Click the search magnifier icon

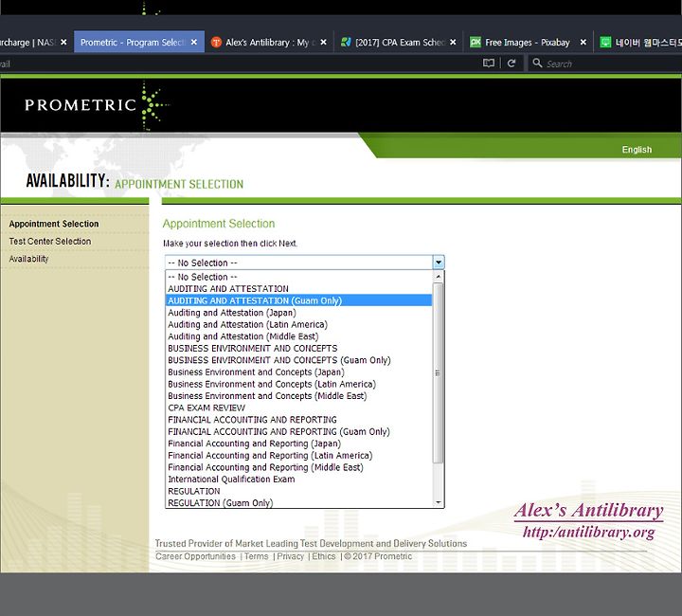point(538,63)
